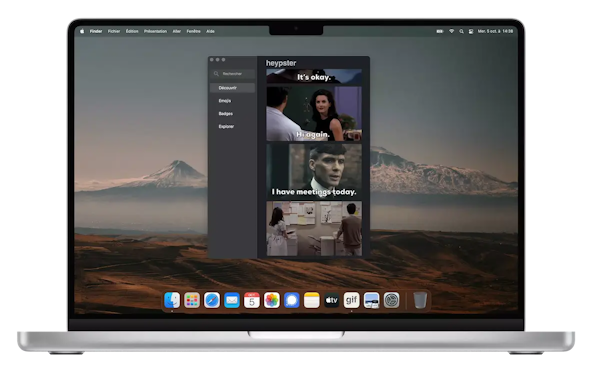Open the Calendar dock icon
Image resolution: width=600 pixels, height=385 pixels.
251,300
